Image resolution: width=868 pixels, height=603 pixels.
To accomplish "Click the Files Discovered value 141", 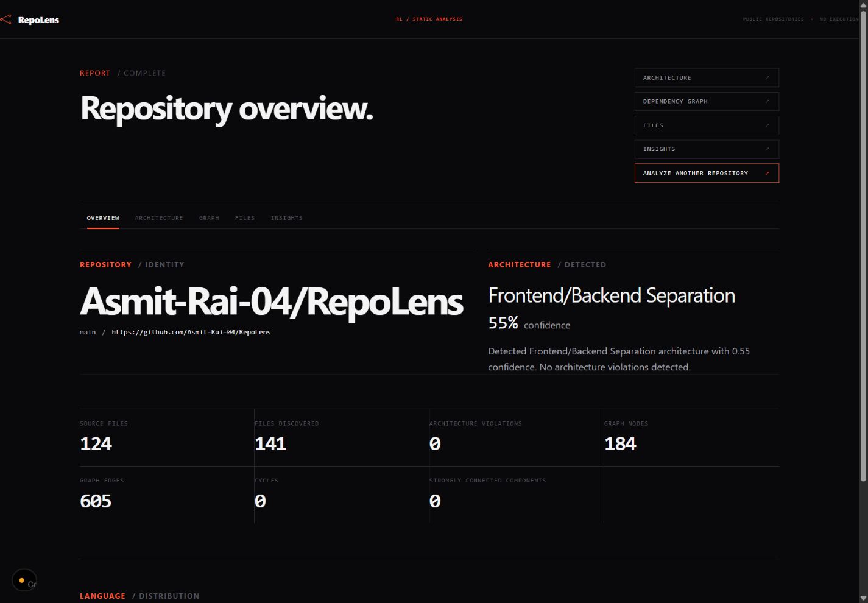I will pos(270,443).
